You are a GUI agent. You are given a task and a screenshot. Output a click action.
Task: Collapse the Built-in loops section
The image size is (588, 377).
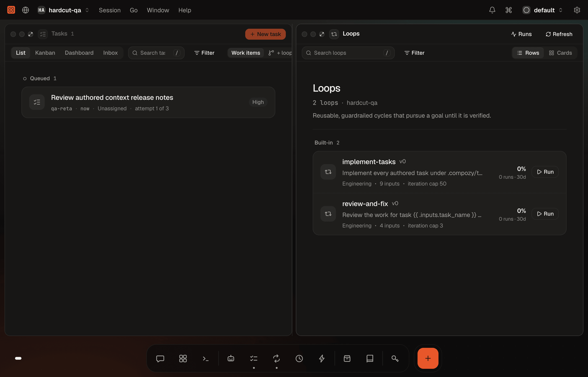click(327, 142)
